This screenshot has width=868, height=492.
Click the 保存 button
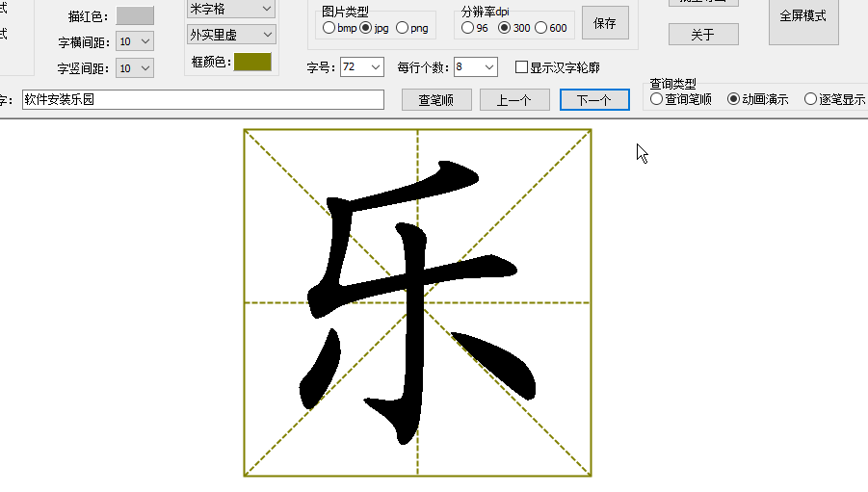click(x=605, y=23)
